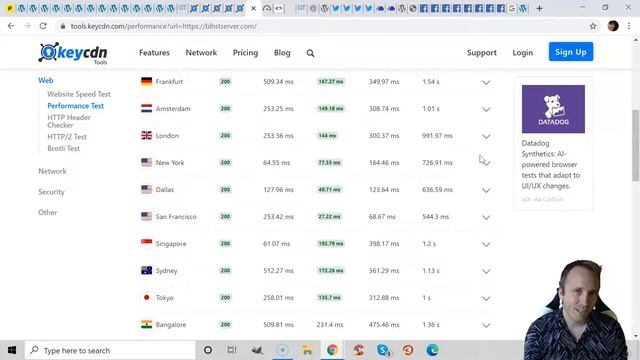This screenshot has height=360, width=640.
Task: Click the Sign Up button
Action: tap(571, 52)
